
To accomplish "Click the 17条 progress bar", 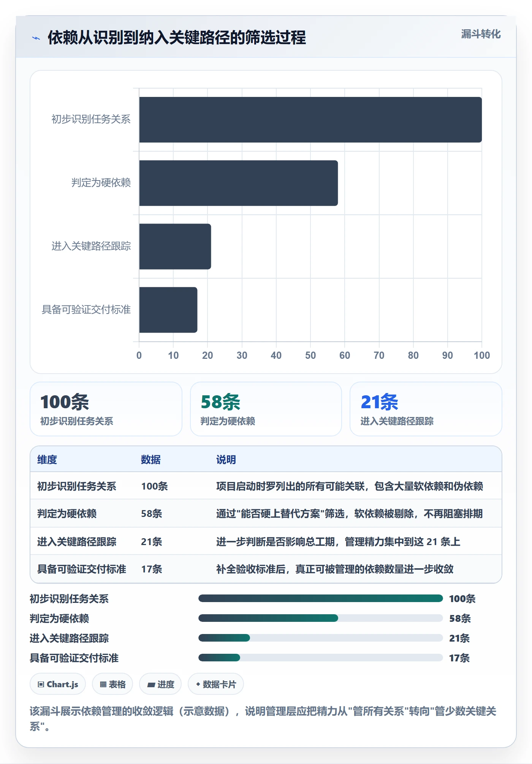I will click(x=321, y=658).
